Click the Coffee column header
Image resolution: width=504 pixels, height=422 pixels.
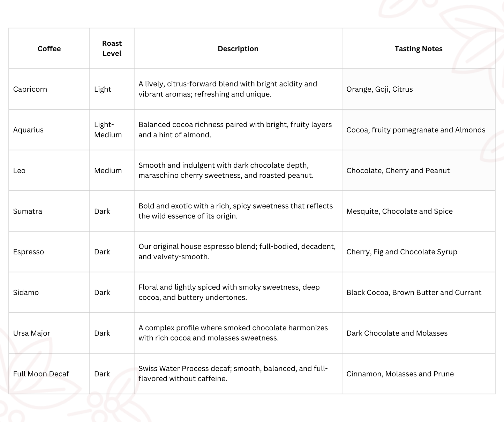click(x=49, y=49)
